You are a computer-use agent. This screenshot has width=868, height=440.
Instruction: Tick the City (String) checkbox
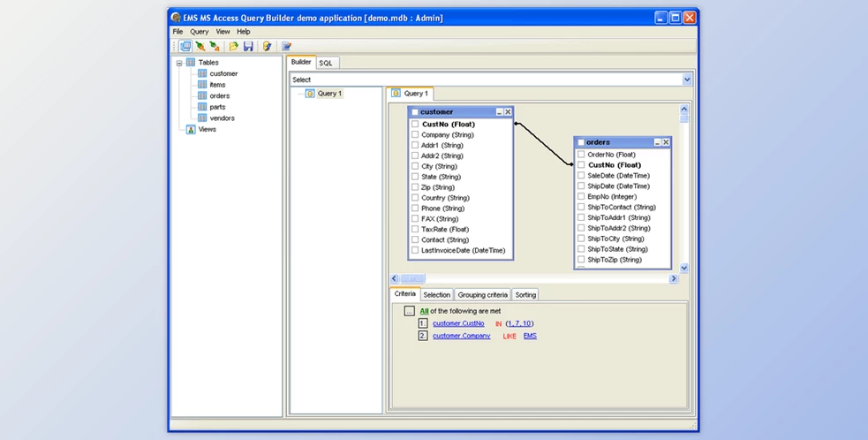click(x=415, y=166)
